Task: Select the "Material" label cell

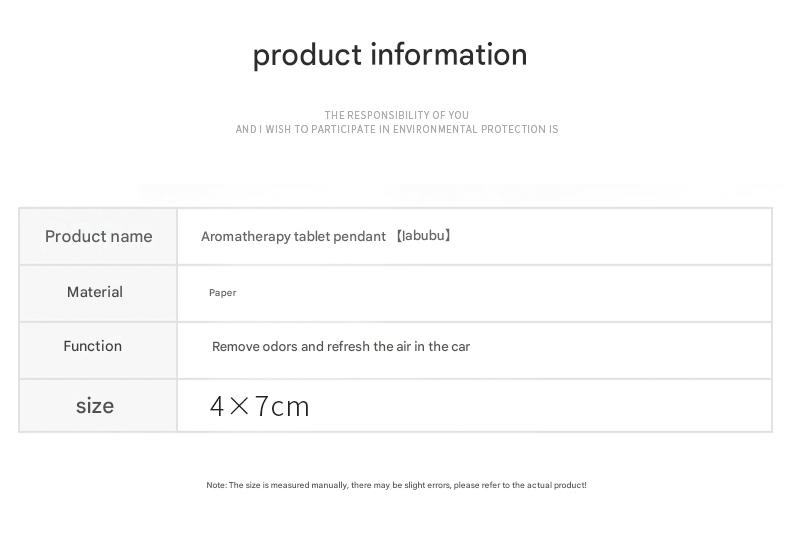Action: [95, 292]
